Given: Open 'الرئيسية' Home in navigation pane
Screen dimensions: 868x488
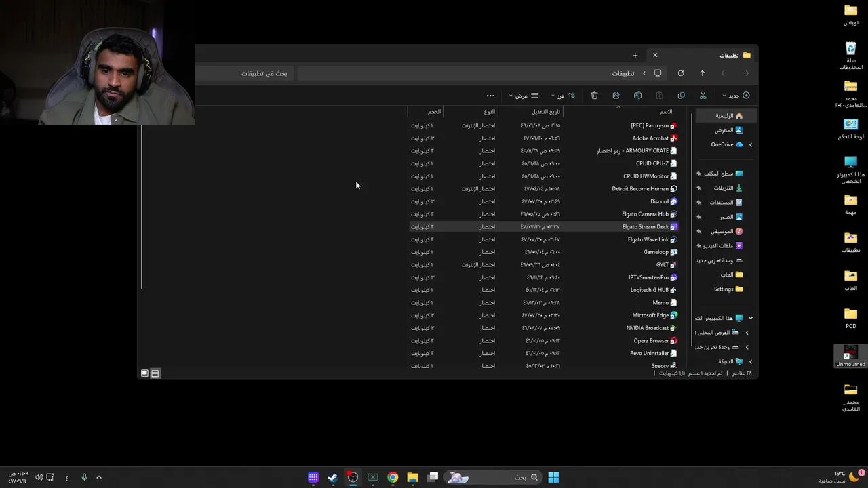Looking at the screenshot, I should coord(724,116).
